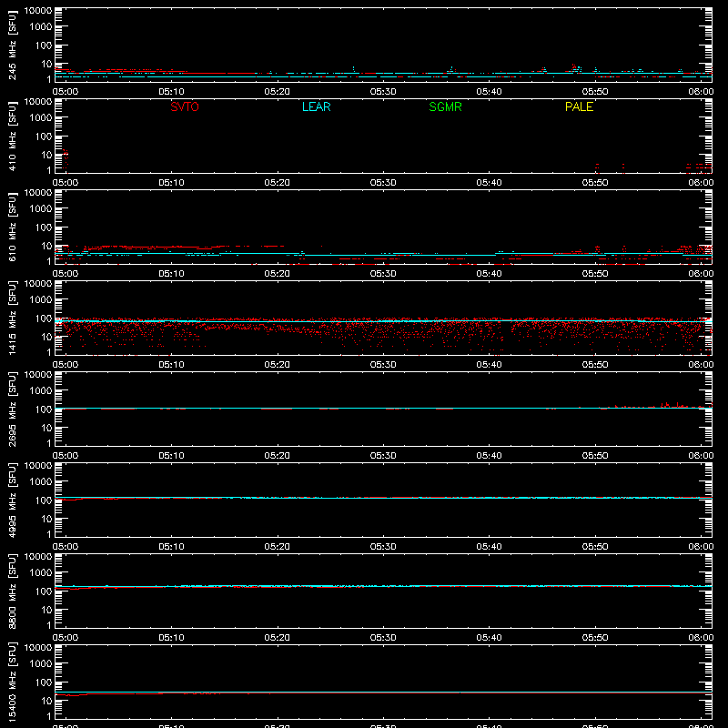Click 05:00 time label under 1415 MHz plot
728x728 pixels.
click(66, 365)
